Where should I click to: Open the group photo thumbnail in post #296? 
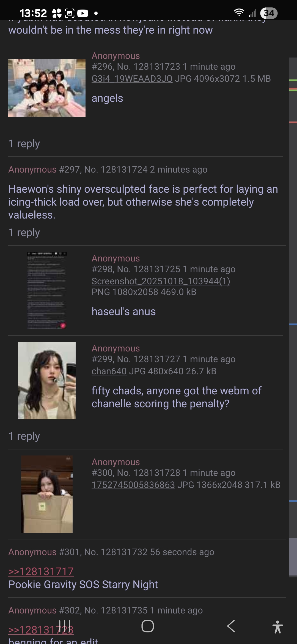click(47, 88)
